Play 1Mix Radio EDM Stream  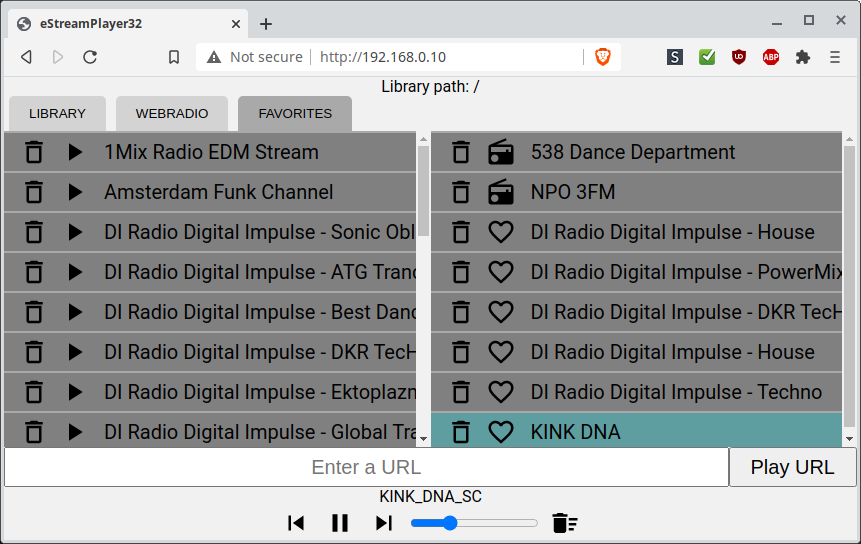pyautogui.click(x=75, y=152)
